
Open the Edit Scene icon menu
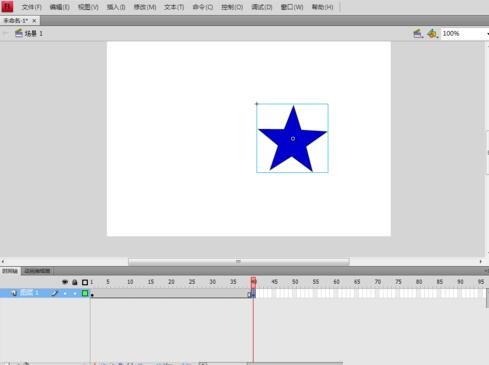(418, 33)
